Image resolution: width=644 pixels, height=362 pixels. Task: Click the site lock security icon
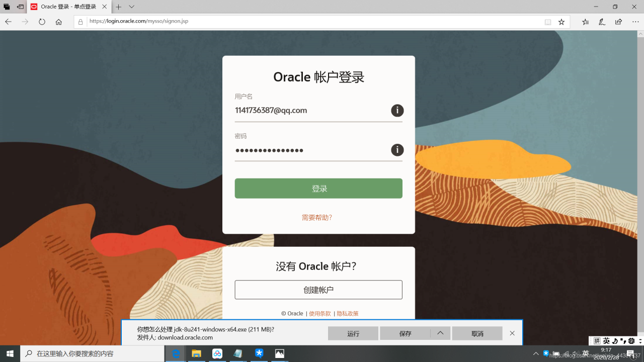pyautogui.click(x=80, y=22)
